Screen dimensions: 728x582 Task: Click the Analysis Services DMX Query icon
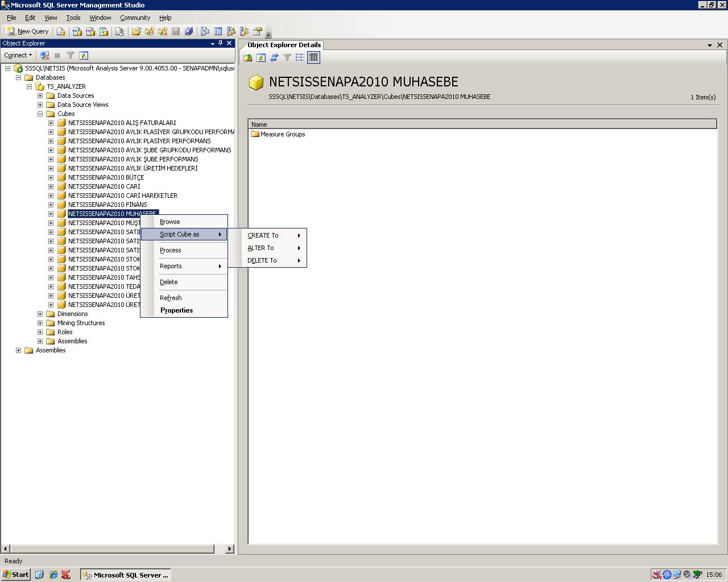90,31
